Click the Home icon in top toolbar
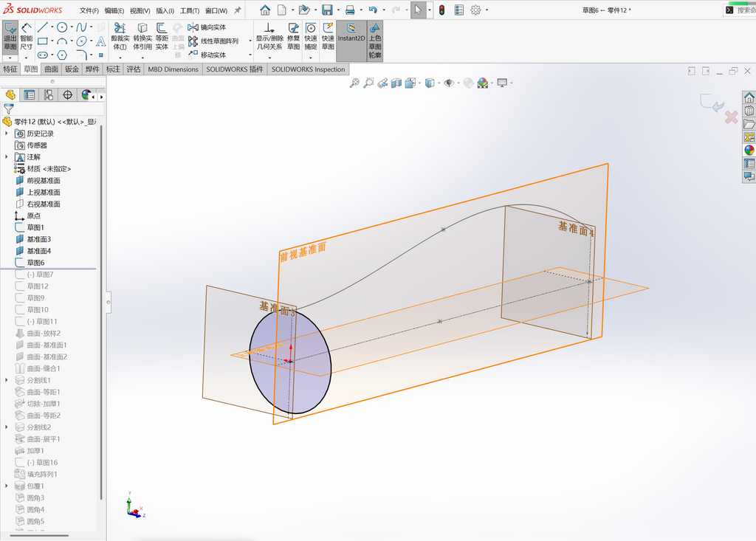 265,10
